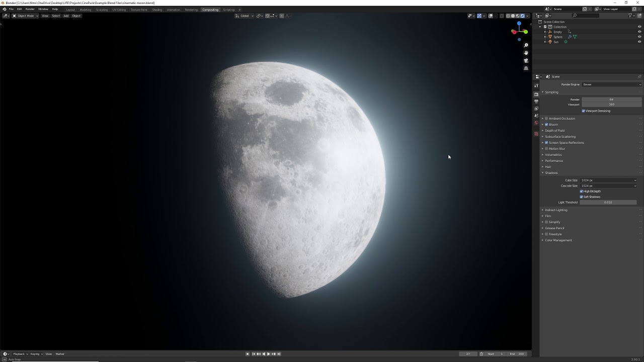This screenshot has height=362, width=644.
Task: Open the Texture properties tab icon
Action: click(x=536, y=134)
